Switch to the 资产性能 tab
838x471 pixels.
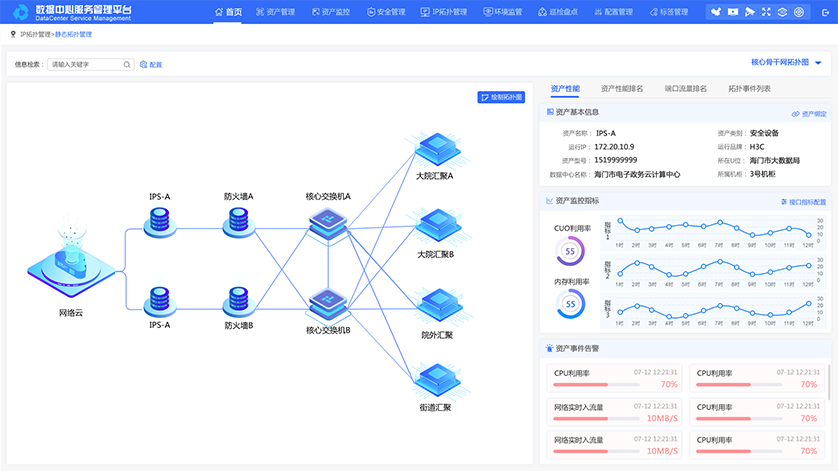565,89
